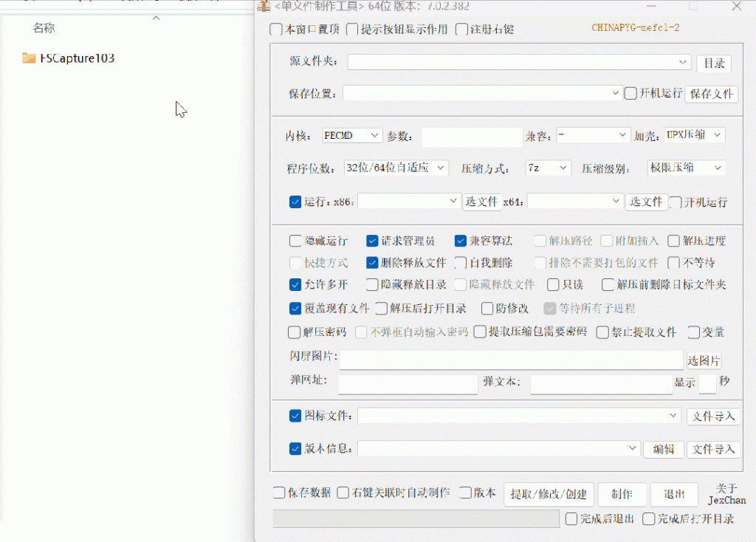Enable the 完成后退出 checkbox
The width and height of the screenshot is (756, 542).
571,518
